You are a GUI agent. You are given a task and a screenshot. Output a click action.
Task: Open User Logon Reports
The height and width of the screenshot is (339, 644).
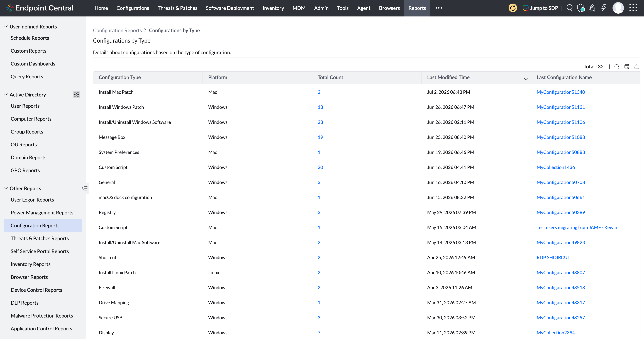32,200
